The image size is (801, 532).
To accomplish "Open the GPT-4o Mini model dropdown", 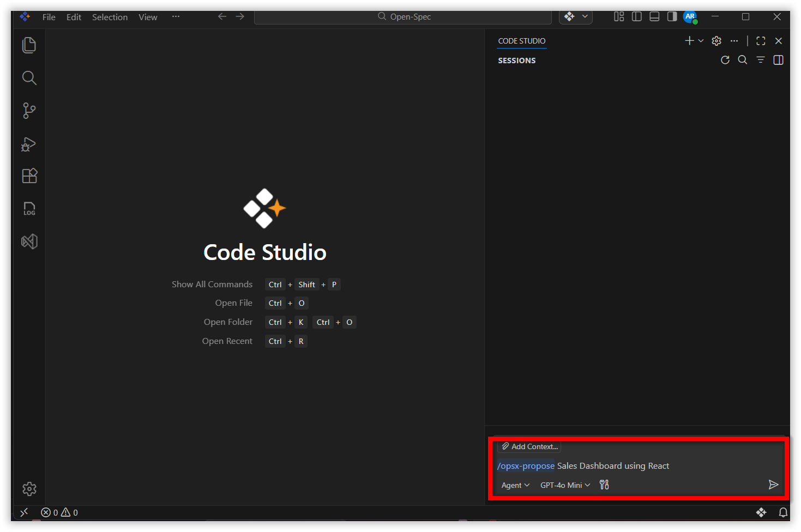I will [565, 485].
